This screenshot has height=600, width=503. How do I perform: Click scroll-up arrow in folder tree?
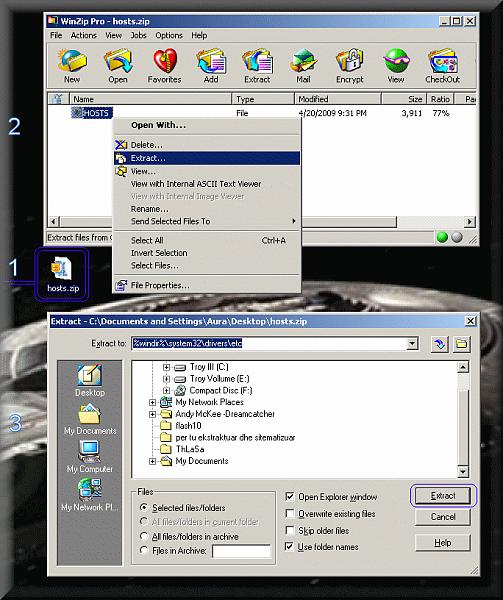[x=463, y=367]
